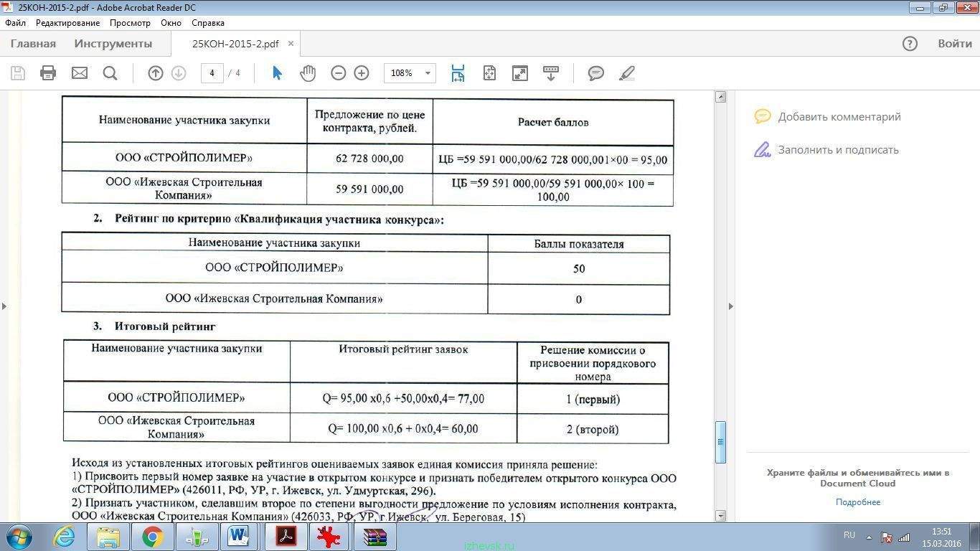
Task: Open Windows Start button
Action: coord(19,537)
